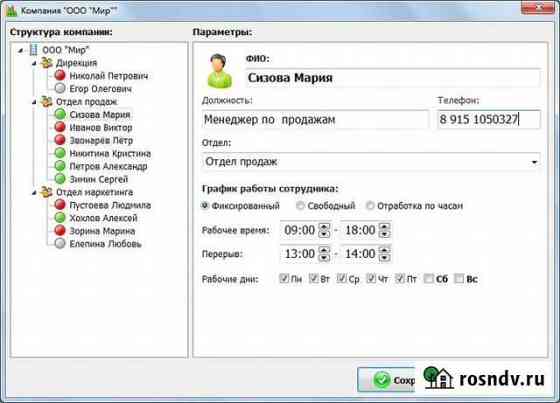This screenshot has width=560, height=403.
Task: Uncheck the Пн working day checkbox
Action: [284, 278]
